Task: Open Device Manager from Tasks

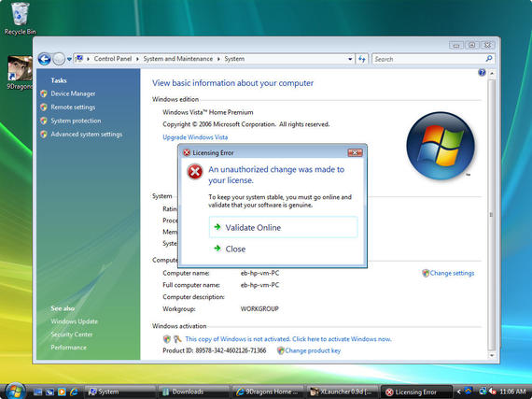Action: pos(73,93)
